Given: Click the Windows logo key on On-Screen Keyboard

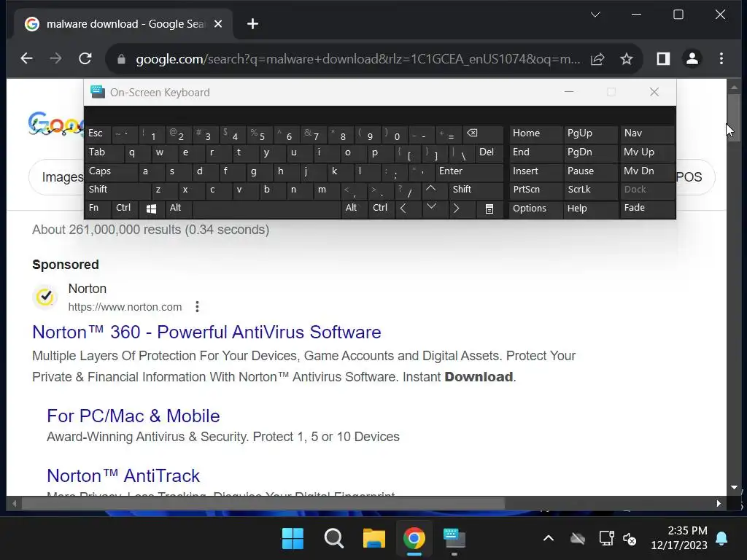Looking at the screenshot, I should click(x=151, y=209).
